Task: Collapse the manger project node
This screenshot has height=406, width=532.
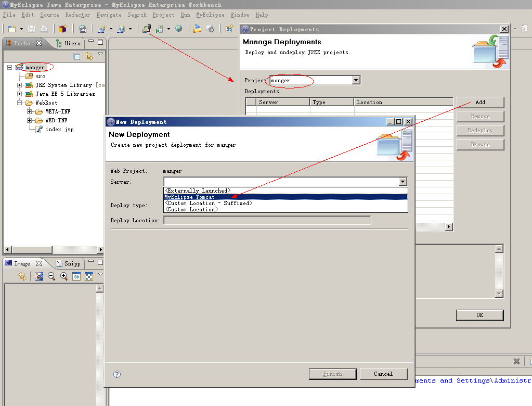Action: [9, 67]
